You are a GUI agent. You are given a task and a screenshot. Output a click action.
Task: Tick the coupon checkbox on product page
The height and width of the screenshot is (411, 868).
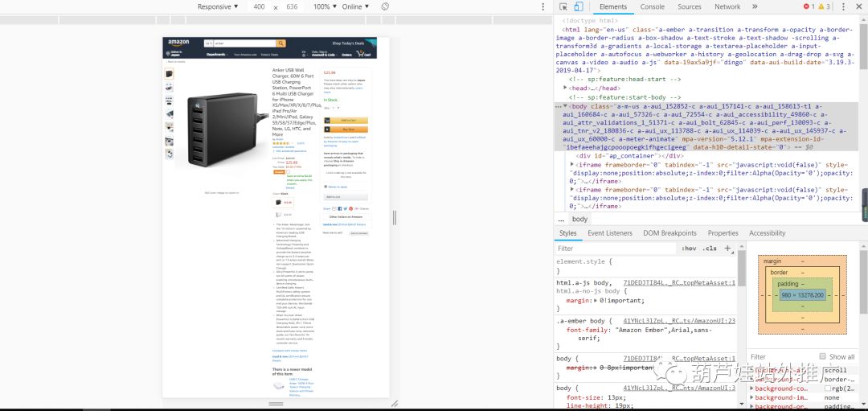tap(288, 171)
